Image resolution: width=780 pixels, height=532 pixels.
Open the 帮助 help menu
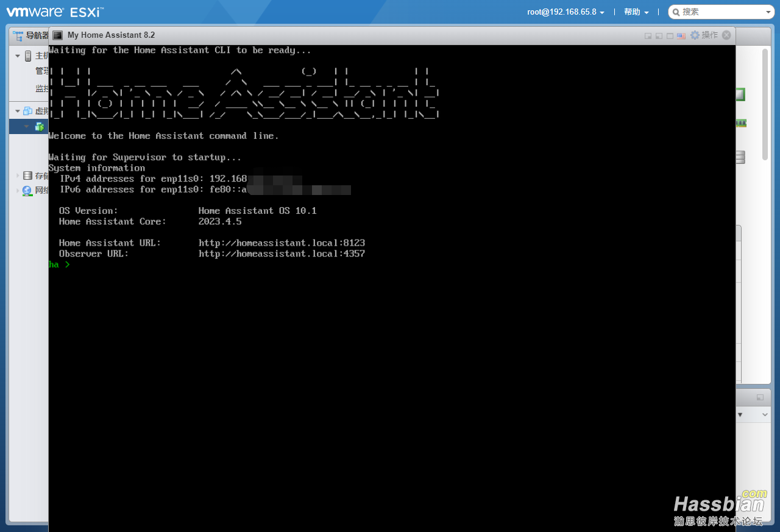(x=636, y=12)
